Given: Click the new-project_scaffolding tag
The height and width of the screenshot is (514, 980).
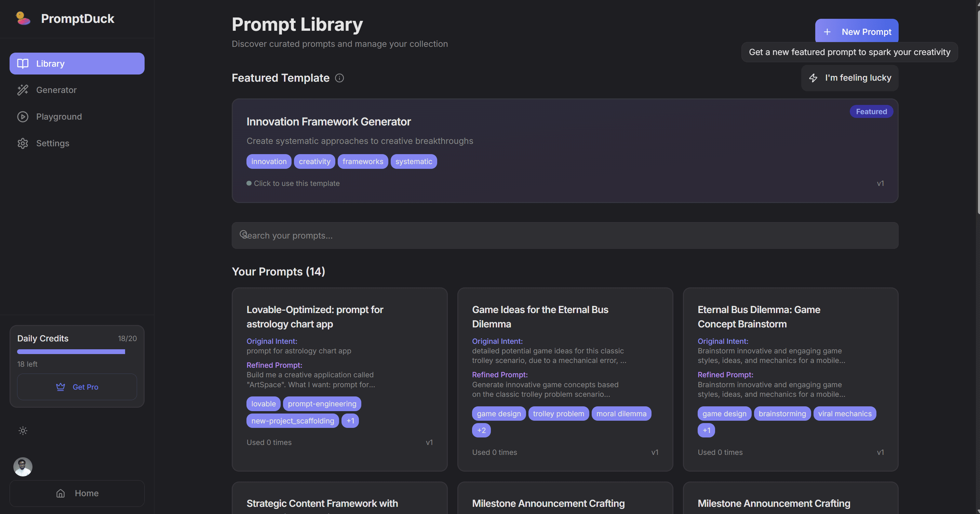Looking at the screenshot, I should coord(293,421).
